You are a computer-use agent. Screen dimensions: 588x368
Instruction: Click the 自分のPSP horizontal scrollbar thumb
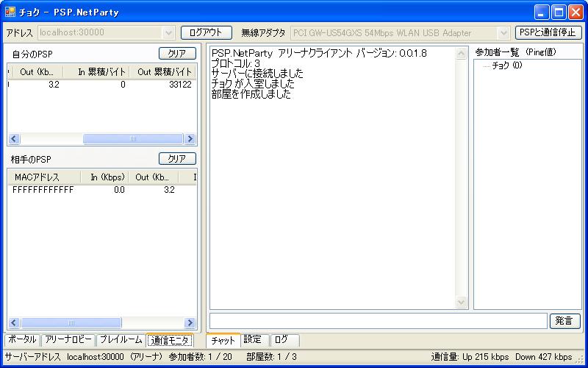point(133,139)
